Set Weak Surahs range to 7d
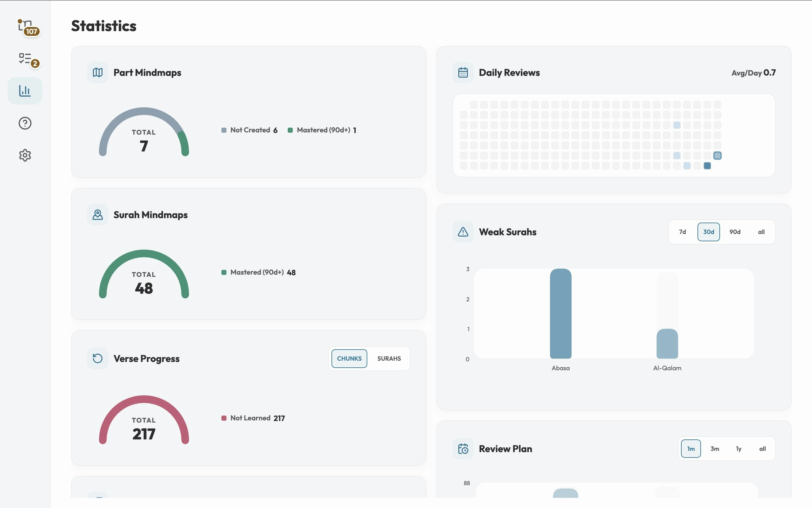The height and width of the screenshot is (508, 812). click(683, 232)
